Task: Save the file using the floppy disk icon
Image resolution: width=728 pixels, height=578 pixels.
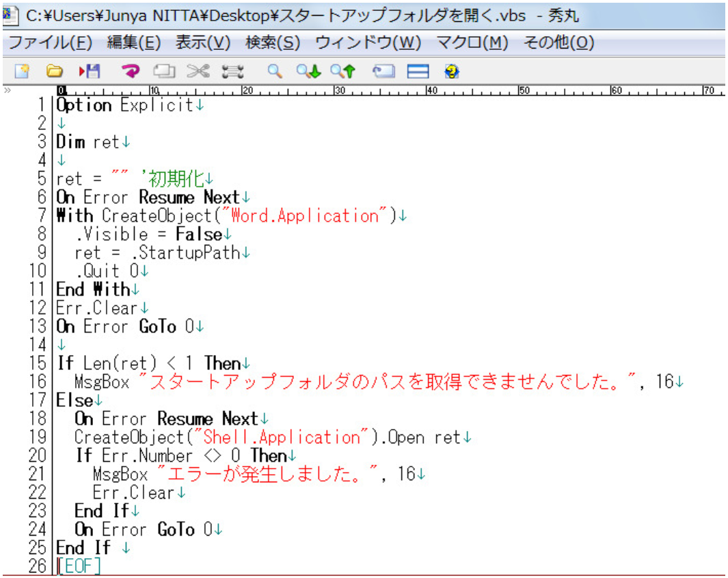Action: [90, 71]
